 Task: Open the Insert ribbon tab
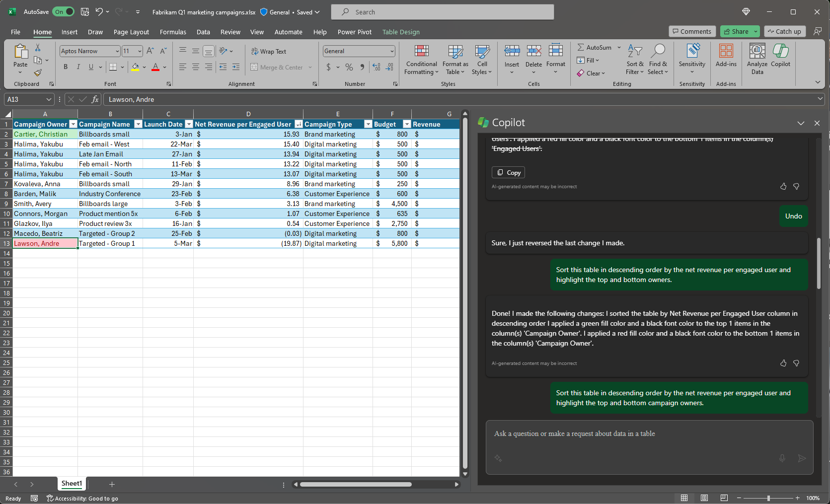coord(70,32)
